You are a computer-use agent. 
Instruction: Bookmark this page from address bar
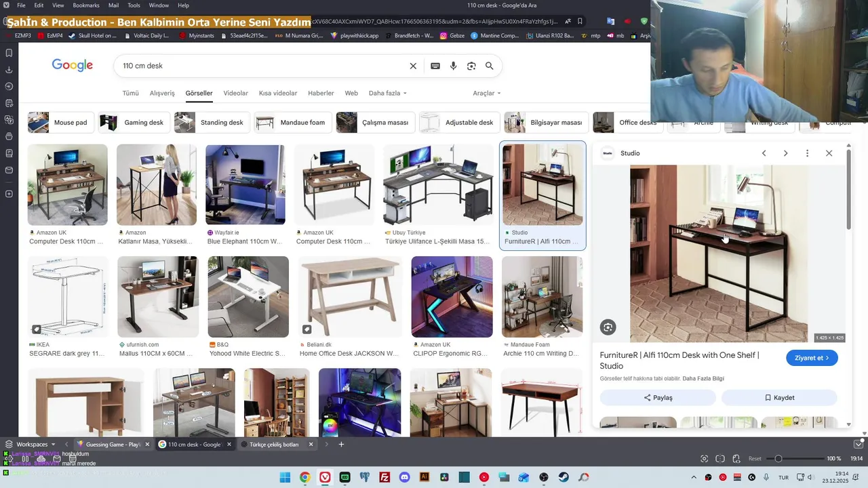click(580, 21)
